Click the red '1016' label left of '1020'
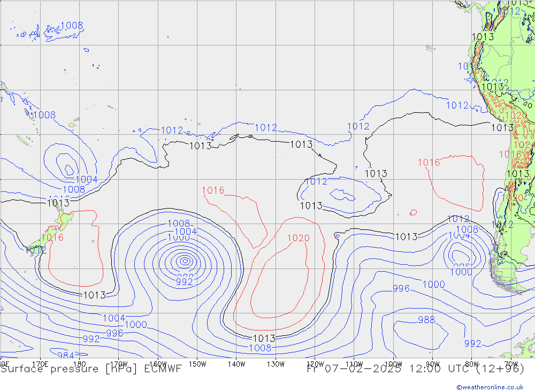Image resolution: width=535 pixels, height=392 pixels. coord(213,190)
